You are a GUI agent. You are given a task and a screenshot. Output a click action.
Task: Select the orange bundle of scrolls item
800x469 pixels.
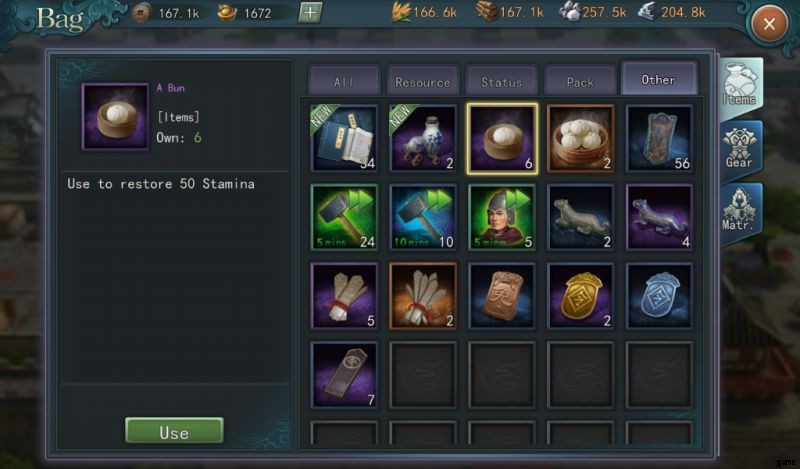coord(423,295)
